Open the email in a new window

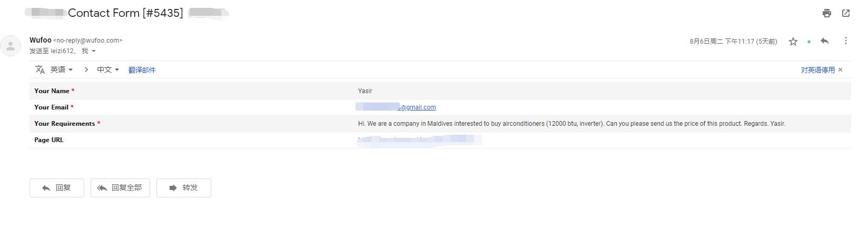pyautogui.click(x=846, y=14)
